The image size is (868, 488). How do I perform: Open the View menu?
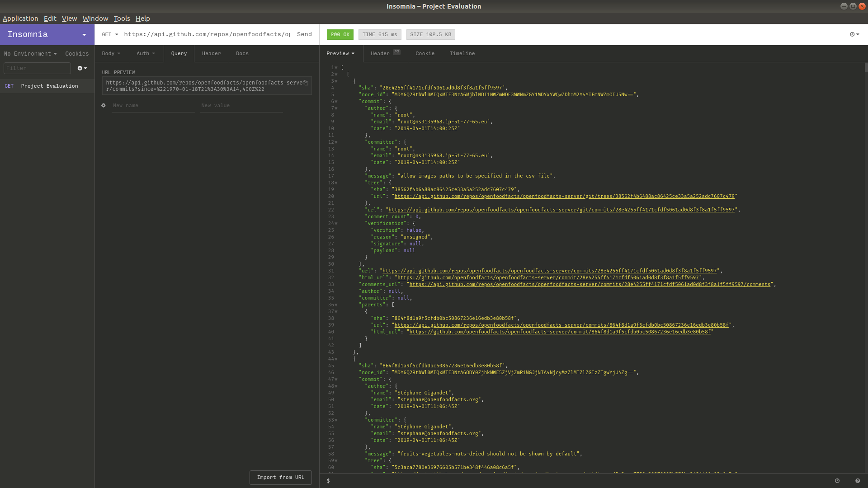click(69, 19)
